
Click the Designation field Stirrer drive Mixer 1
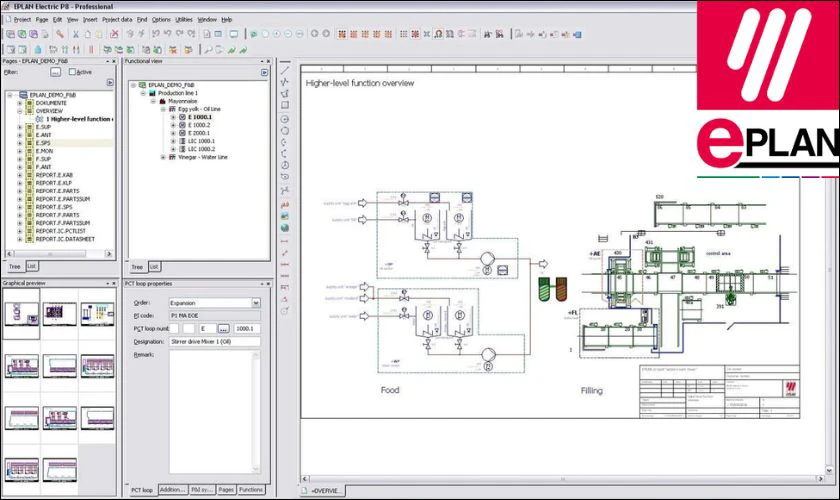click(215, 341)
